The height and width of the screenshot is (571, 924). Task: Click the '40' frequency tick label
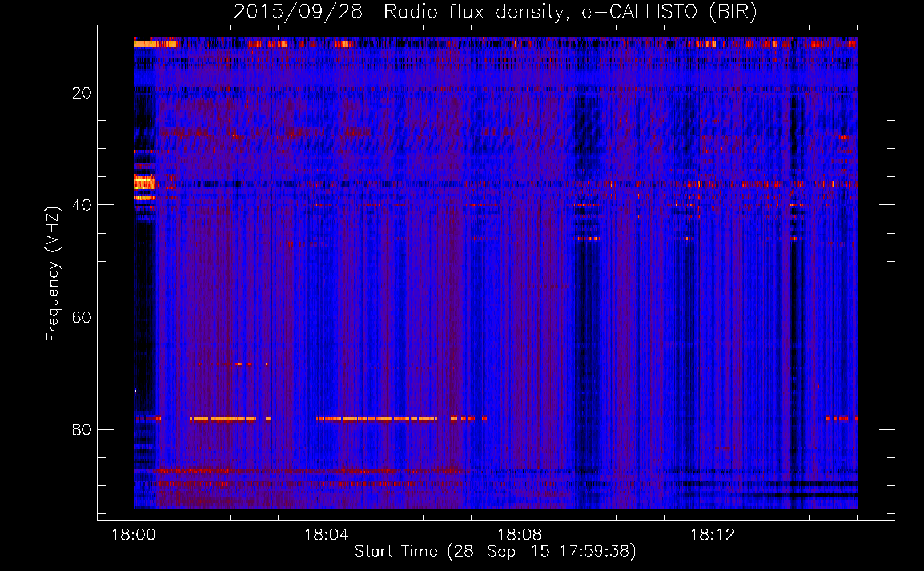(82, 205)
